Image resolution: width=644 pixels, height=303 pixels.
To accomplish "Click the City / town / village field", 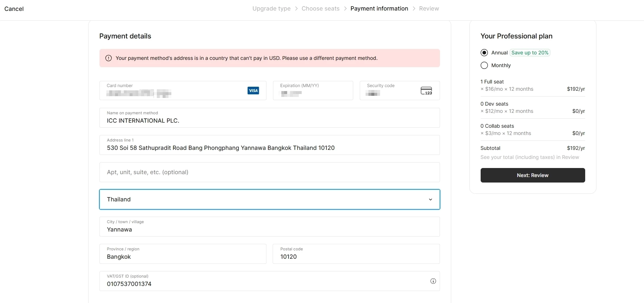I will point(270,226).
